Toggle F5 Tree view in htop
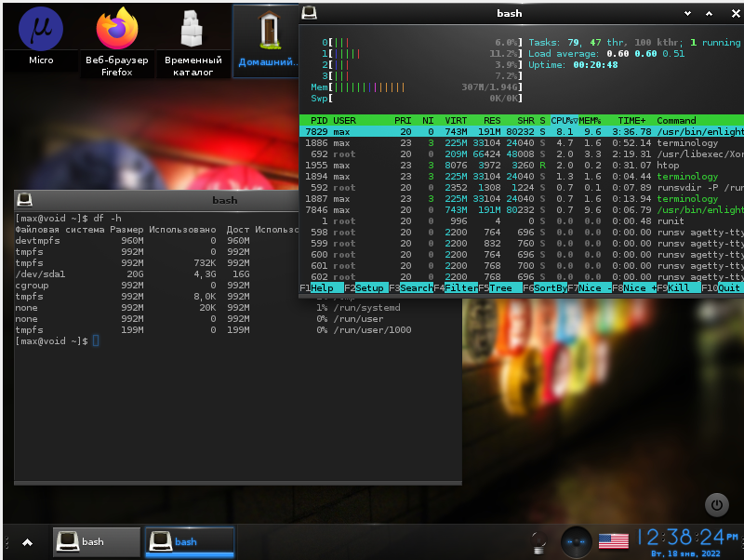 500,288
